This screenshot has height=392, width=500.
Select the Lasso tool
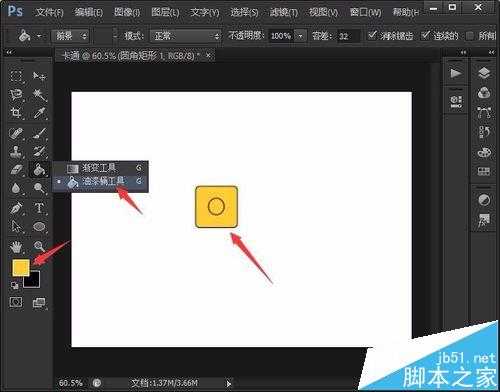click(16, 95)
